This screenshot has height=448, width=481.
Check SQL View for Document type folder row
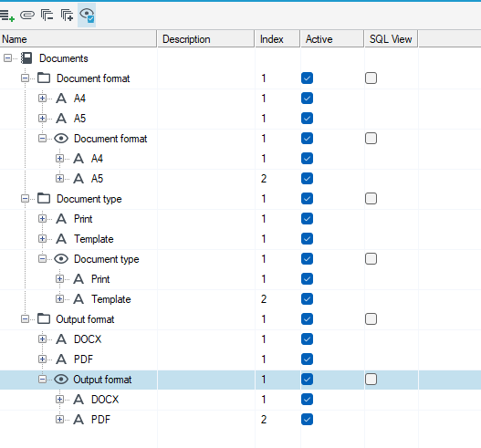(371, 199)
